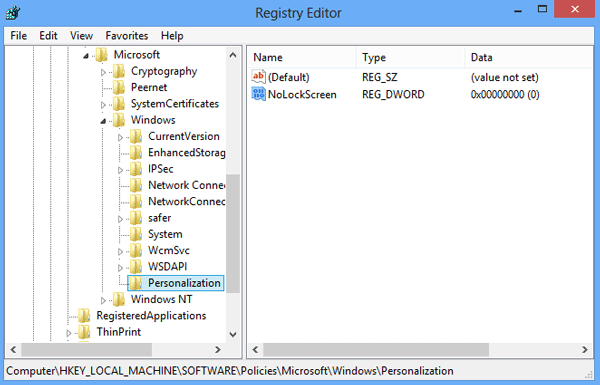Collapse the Microsoft key

pyautogui.click(x=86, y=56)
